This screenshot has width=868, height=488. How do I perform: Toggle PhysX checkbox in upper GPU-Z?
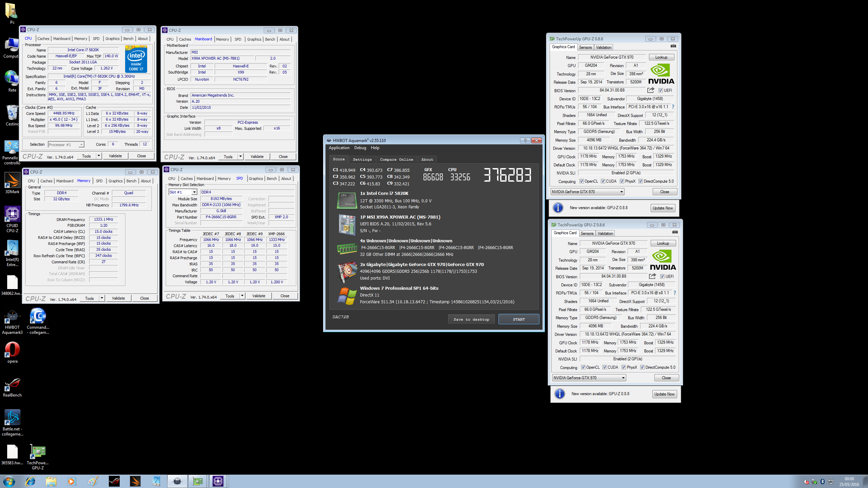622,181
